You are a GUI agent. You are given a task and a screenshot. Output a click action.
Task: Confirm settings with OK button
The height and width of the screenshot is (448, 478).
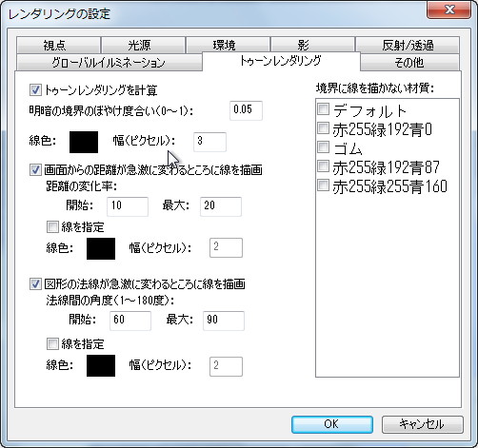coord(332,424)
